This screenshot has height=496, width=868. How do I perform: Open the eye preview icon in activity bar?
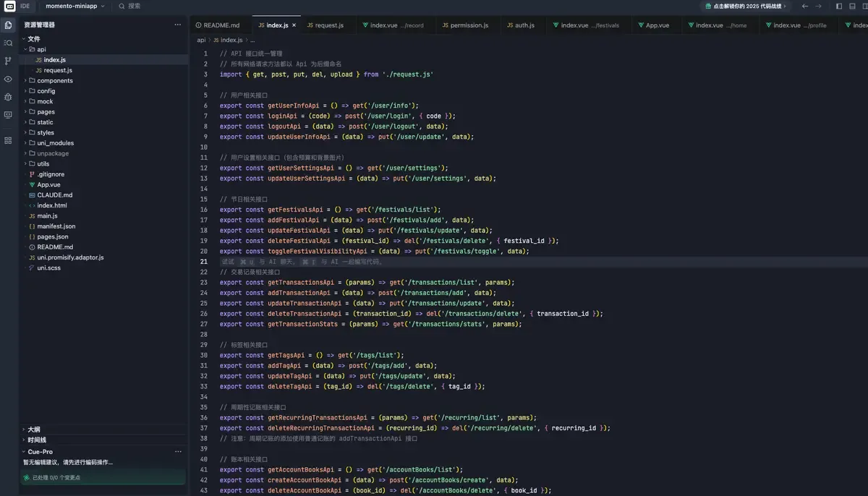[x=9, y=79]
